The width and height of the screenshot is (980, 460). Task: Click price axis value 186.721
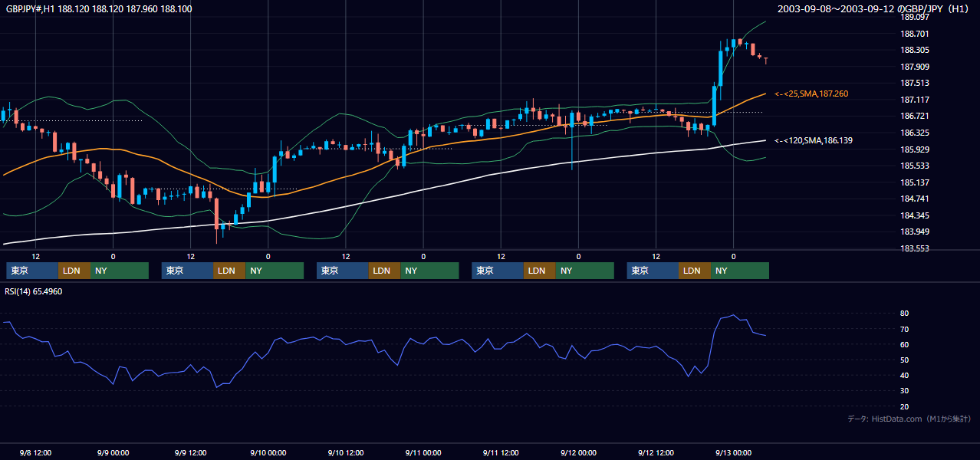tap(915, 116)
